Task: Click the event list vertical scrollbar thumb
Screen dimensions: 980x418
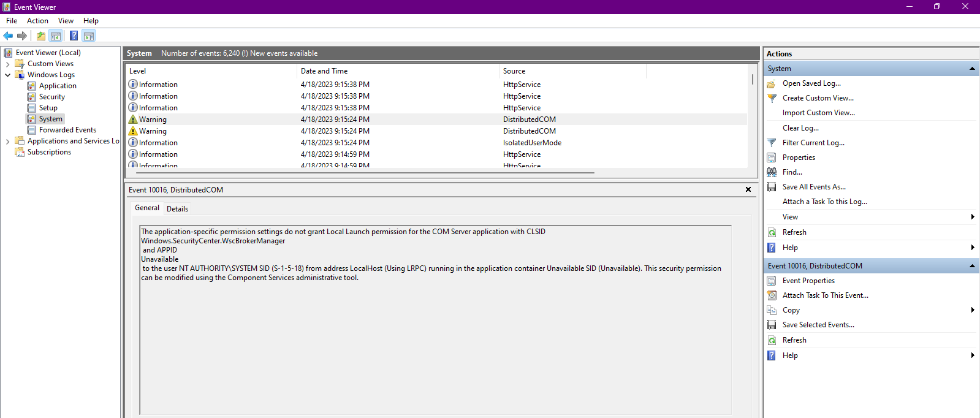Action: click(753, 80)
